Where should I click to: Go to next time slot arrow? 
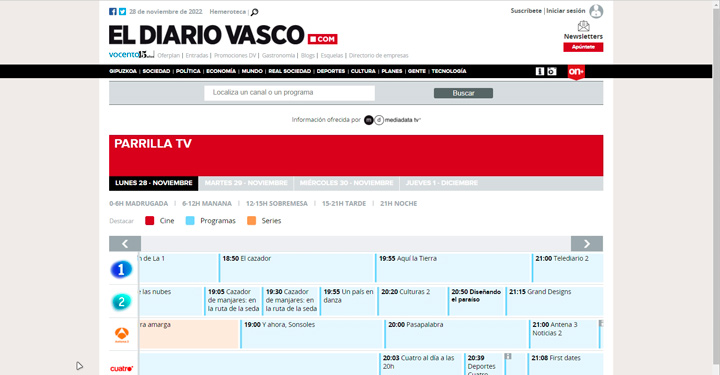point(587,244)
